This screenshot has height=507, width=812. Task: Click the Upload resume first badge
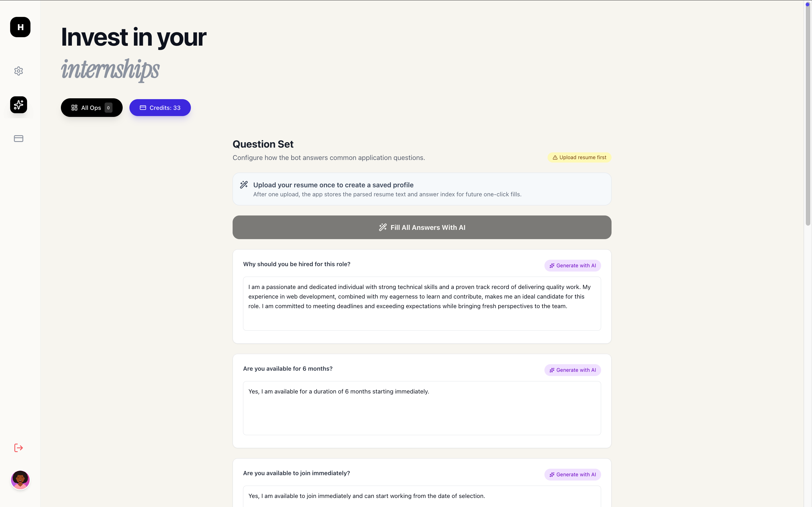579,158
